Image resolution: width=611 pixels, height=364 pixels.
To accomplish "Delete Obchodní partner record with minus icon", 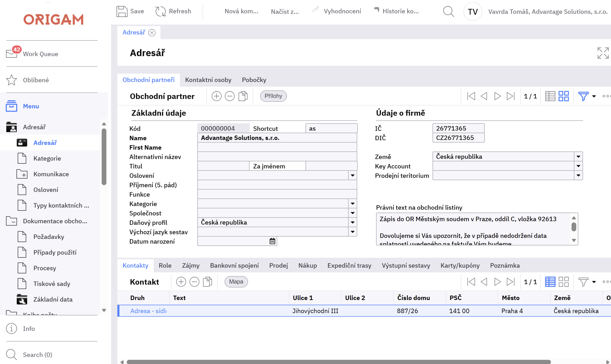I will pos(230,96).
